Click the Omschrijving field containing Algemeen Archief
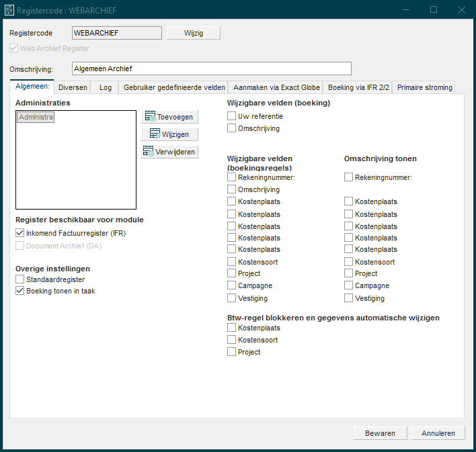The height and width of the screenshot is (452, 476). (212, 69)
